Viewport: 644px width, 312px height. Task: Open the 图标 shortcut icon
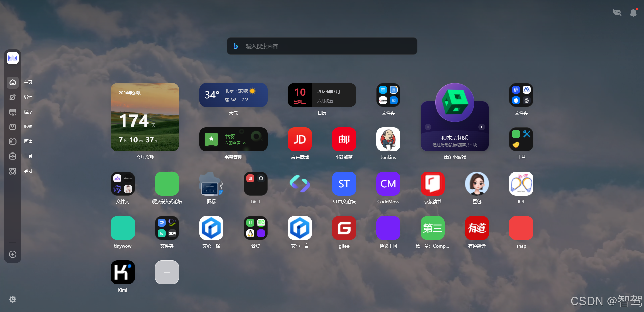[x=211, y=184]
